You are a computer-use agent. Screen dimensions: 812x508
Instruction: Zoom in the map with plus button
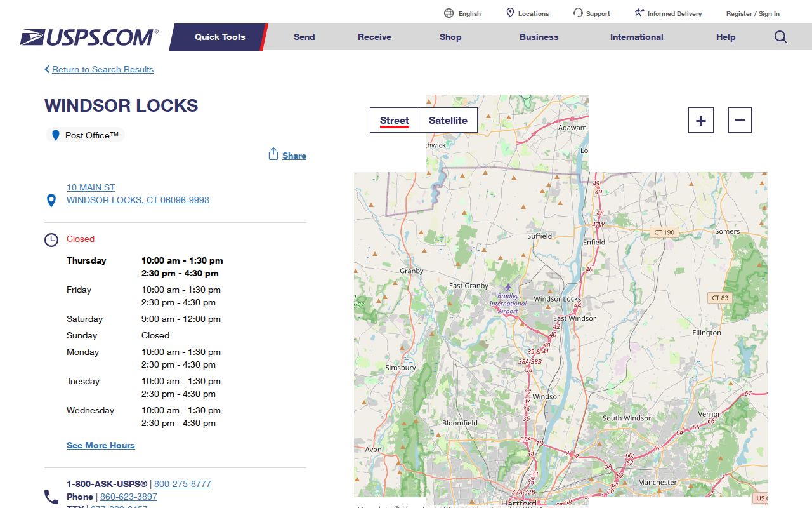pyautogui.click(x=701, y=120)
